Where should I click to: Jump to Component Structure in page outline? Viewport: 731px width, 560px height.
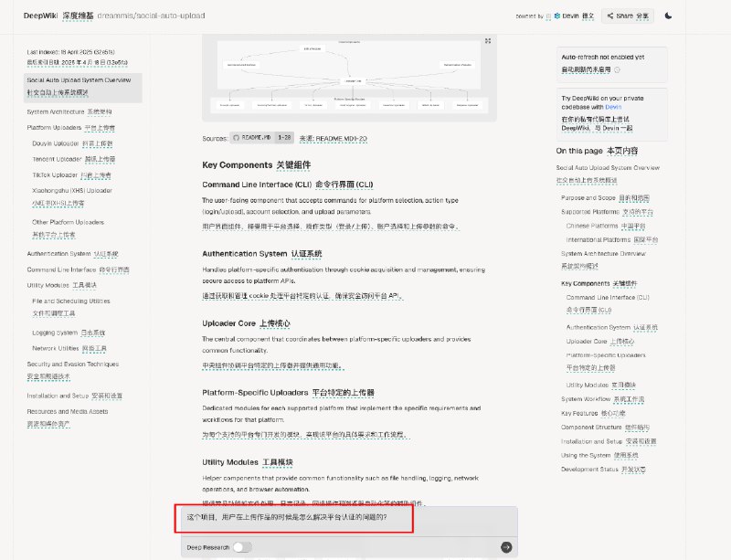pos(605,428)
